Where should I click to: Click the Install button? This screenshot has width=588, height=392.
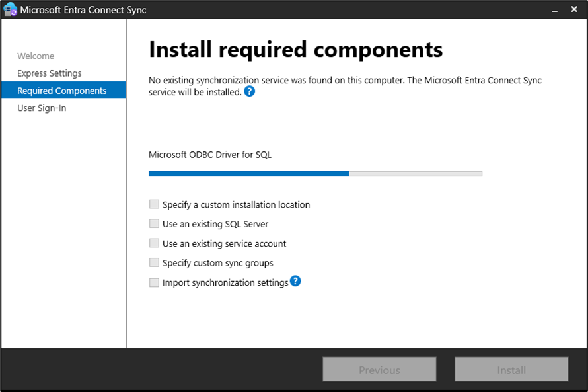(511, 370)
